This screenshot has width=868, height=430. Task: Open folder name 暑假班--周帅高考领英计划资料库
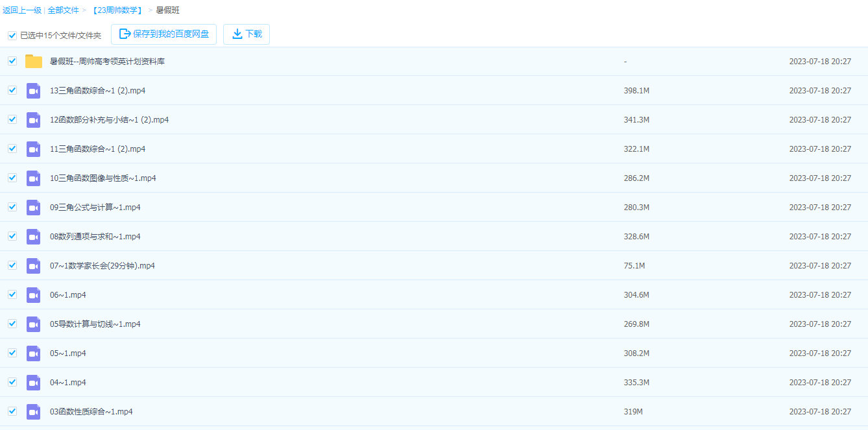[107, 62]
